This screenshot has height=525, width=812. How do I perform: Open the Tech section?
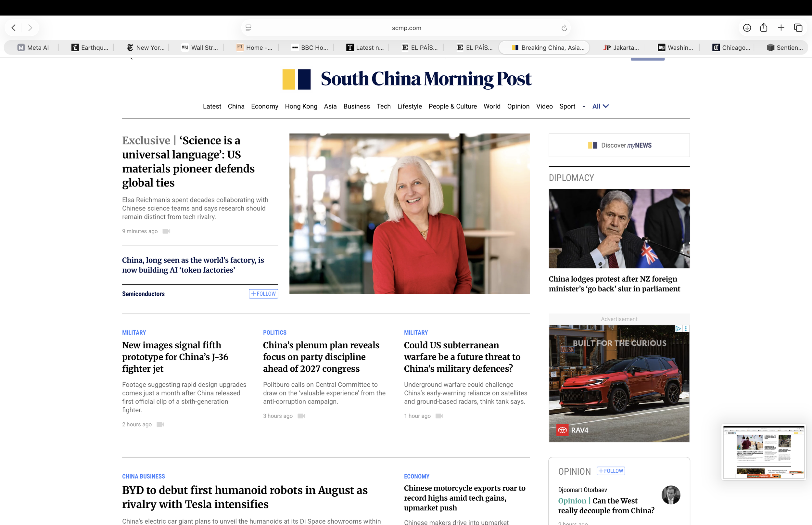(x=384, y=106)
